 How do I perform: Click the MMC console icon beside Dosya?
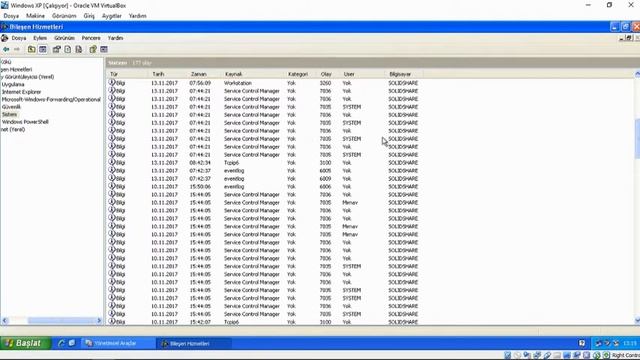click(4, 38)
